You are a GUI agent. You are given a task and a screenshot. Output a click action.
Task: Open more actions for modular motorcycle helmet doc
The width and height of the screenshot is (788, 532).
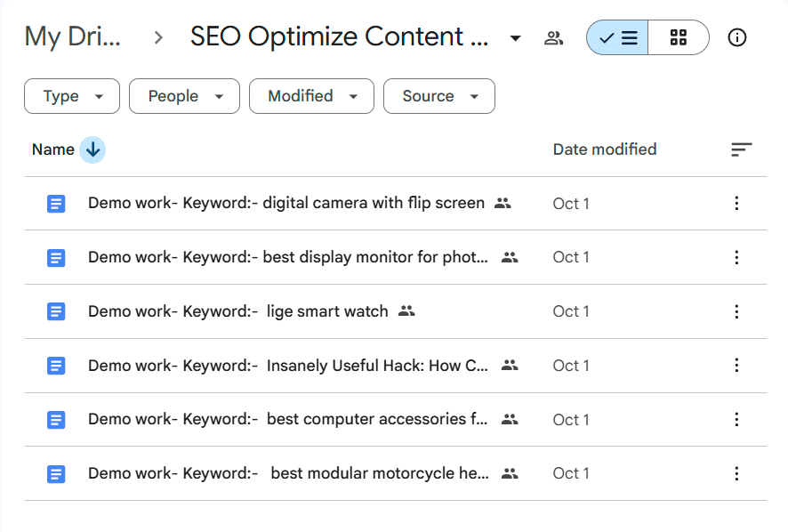(x=736, y=473)
